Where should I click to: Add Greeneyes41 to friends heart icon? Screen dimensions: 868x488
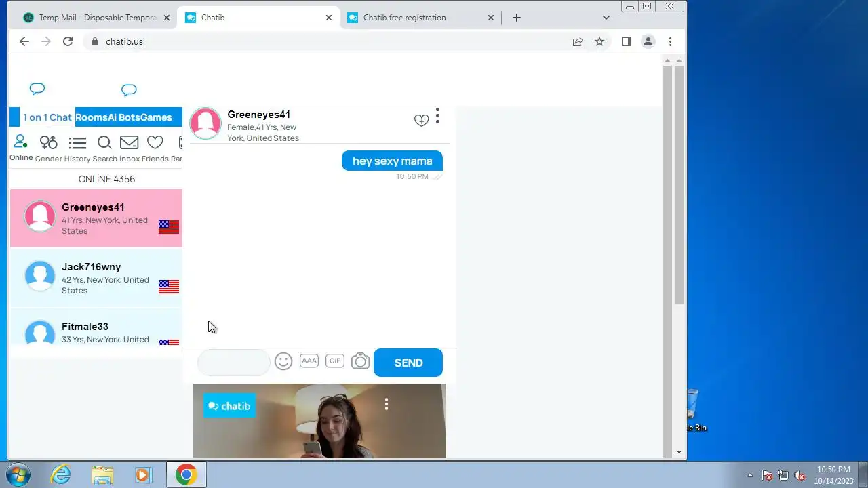pos(421,121)
